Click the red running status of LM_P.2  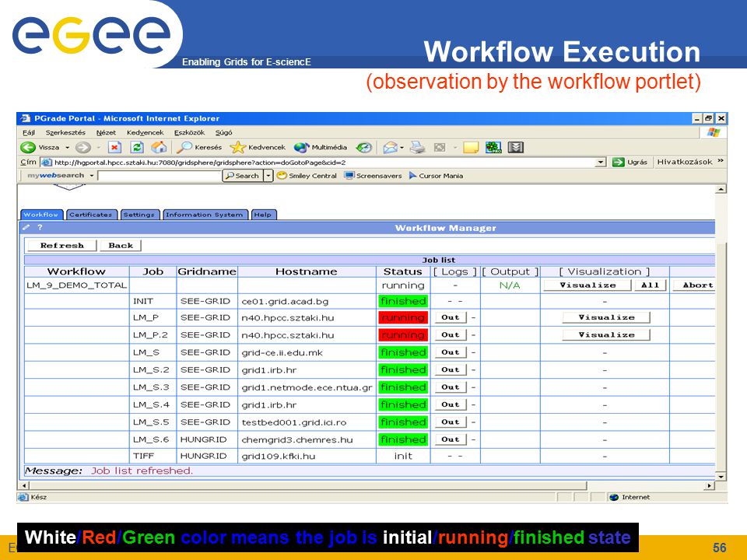coord(403,334)
